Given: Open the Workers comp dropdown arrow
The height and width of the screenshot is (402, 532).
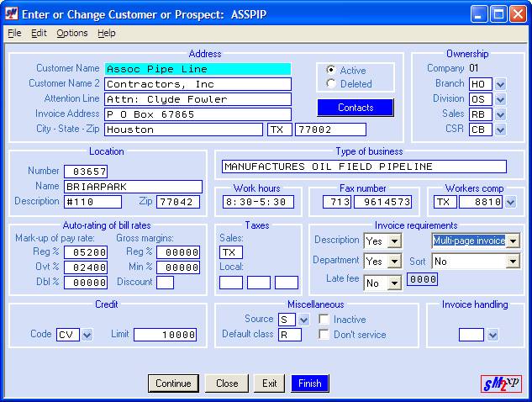Looking at the screenshot, I should pyautogui.click(x=511, y=203).
